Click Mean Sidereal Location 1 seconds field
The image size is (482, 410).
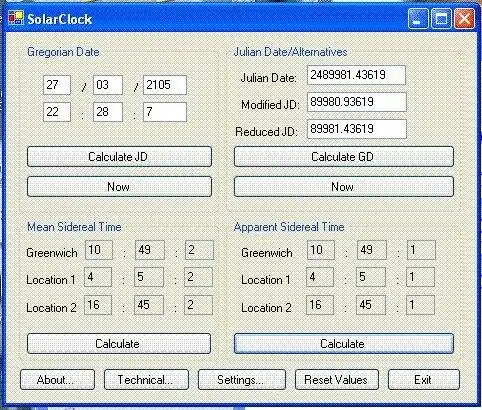tap(198, 277)
